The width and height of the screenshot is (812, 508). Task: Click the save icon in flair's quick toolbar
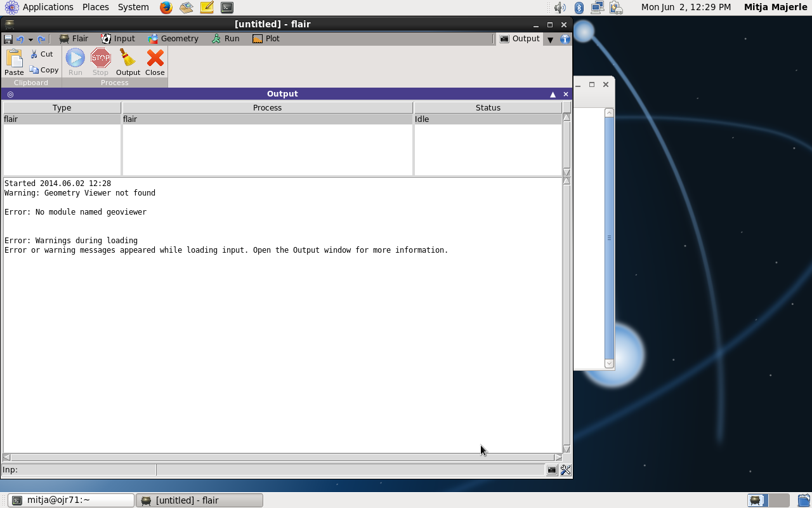tap(8, 39)
